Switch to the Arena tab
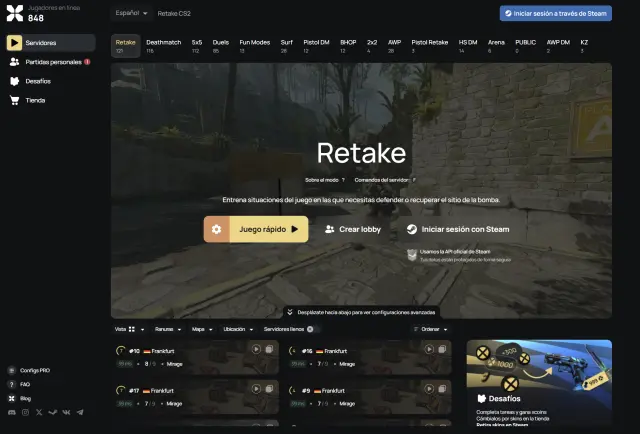This screenshot has height=434, width=640. click(496, 46)
